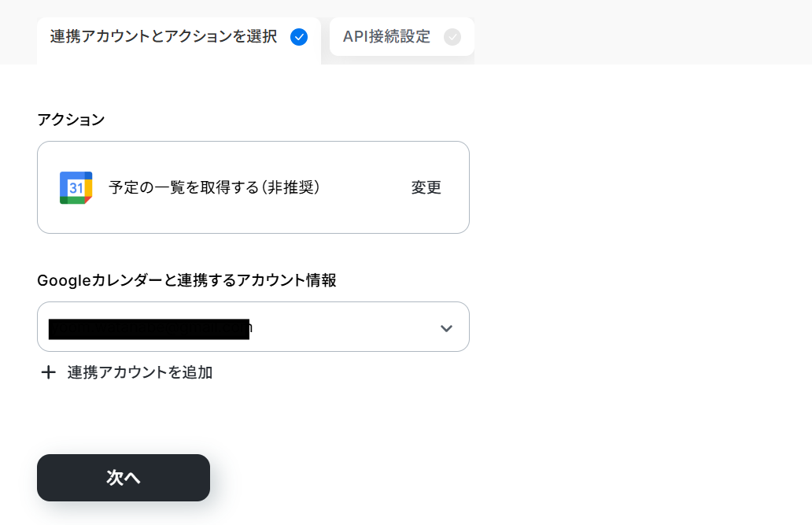Click the アクション section heading
This screenshot has height=525, width=812.
coord(71,120)
